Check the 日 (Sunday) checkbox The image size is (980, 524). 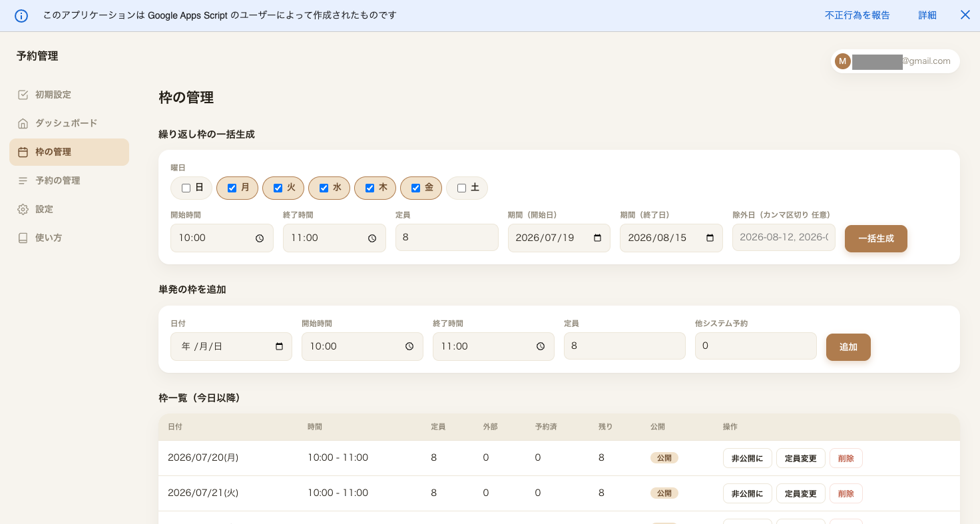(x=186, y=188)
